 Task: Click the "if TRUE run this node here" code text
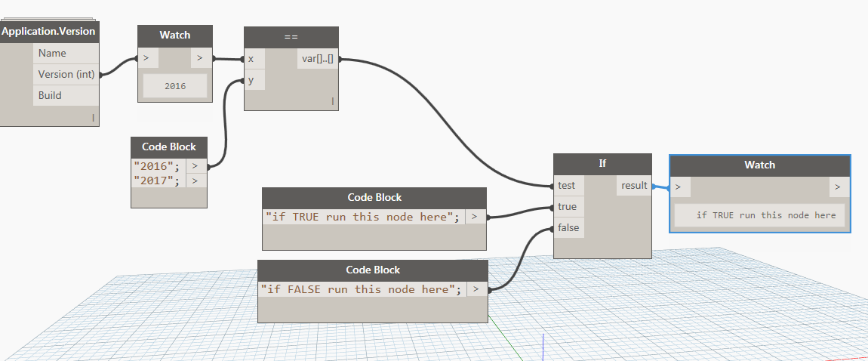point(363,217)
